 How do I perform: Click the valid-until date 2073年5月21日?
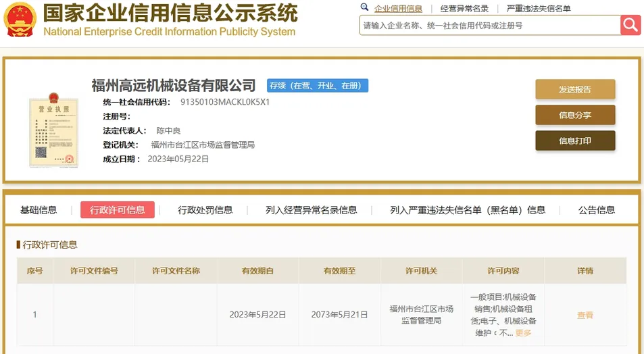340,315
